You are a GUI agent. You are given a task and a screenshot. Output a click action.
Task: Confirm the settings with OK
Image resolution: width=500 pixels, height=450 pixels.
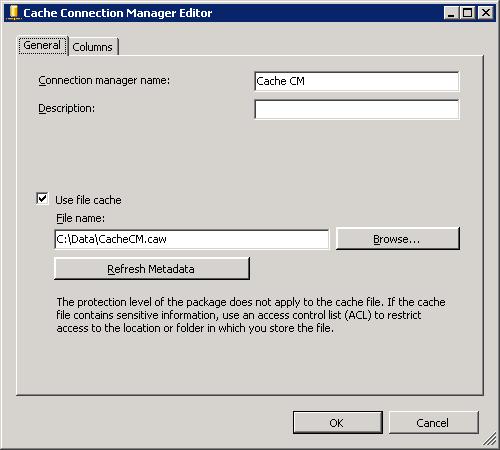tap(338, 423)
